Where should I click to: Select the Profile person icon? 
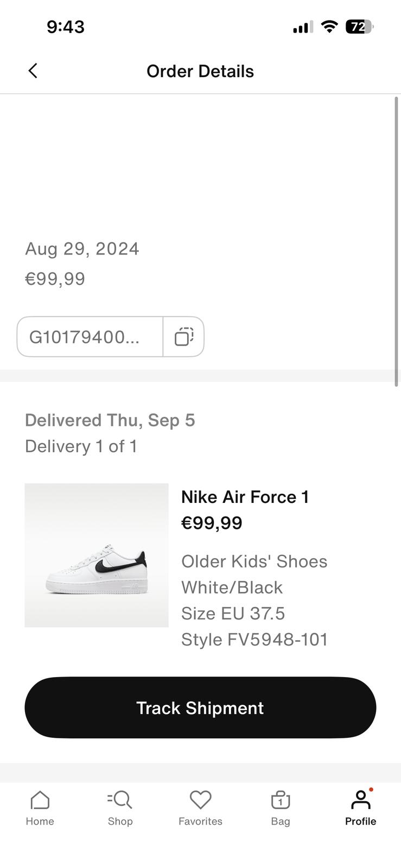click(x=360, y=800)
